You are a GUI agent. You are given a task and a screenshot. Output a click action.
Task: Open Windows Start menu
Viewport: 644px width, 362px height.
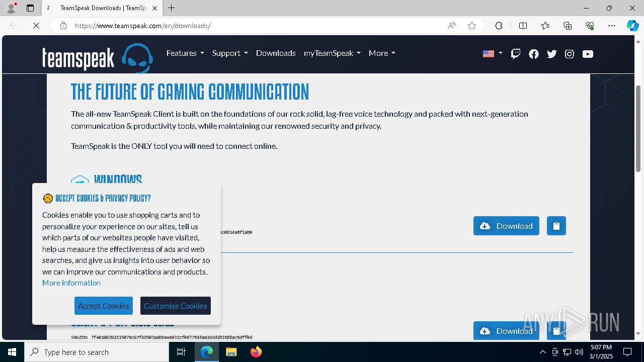[12, 352]
